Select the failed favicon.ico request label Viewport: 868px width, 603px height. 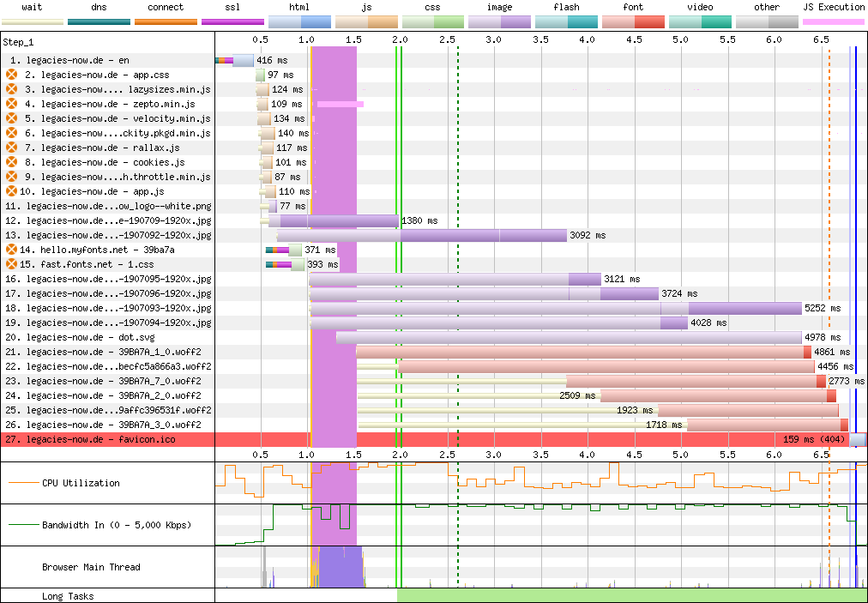coord(90,439)
